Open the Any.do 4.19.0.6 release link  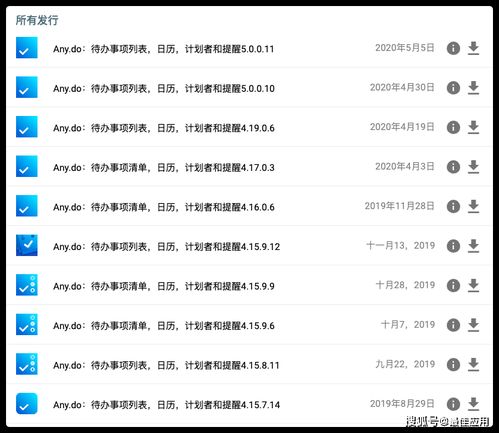click(164, 128)
